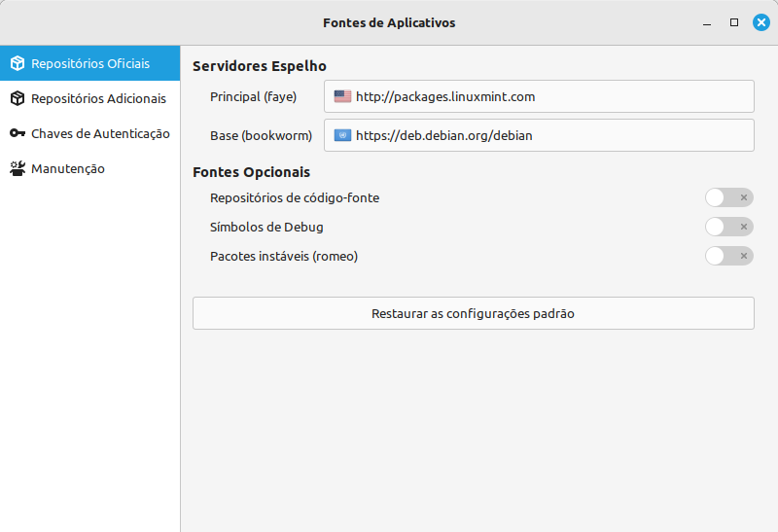
Task: Minimize the Fontes de Aplicativos window
Action: click(x=707, y=21)
